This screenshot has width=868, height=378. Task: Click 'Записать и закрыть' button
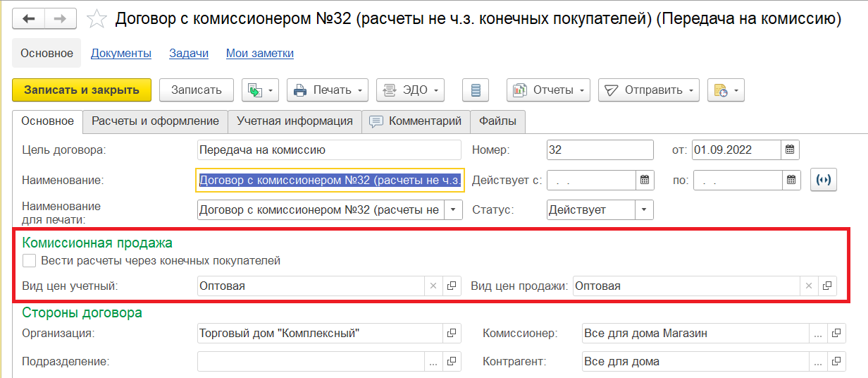(82, 90)
